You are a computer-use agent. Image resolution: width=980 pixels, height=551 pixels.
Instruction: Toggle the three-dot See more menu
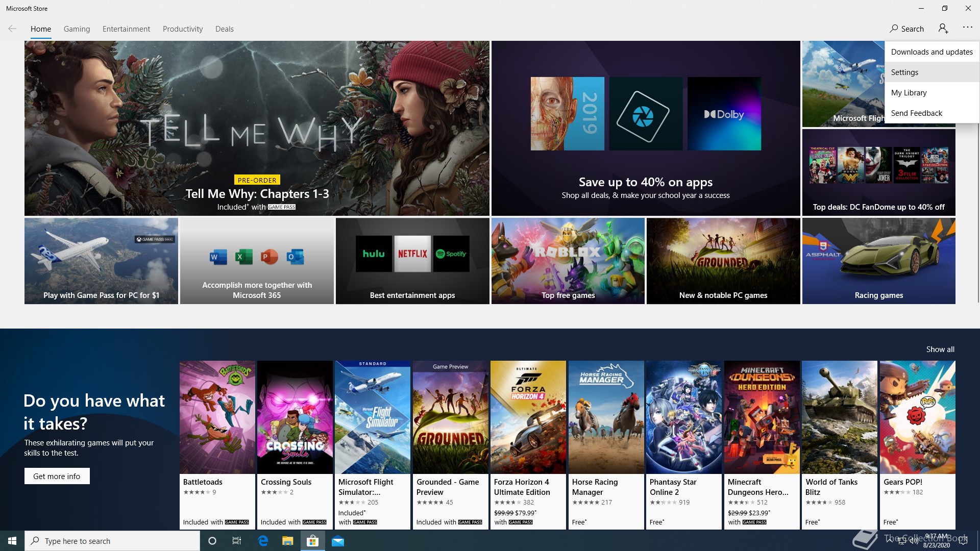pyautogui.click(x=967, y=28)
